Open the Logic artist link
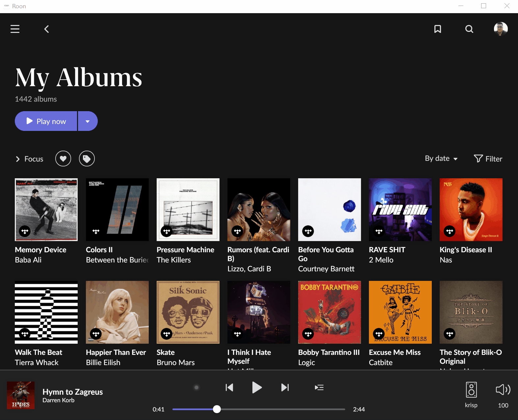The image size is (518, 420). click(x=306, y=362)
